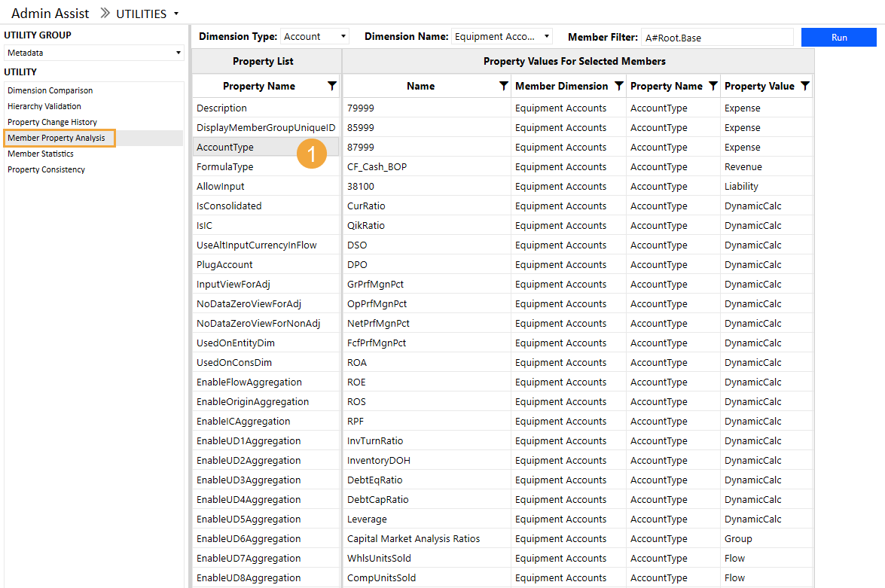This screenshot has height=588, width=885.
Task: Click into the Member Filter field
Action: point(716,37)
